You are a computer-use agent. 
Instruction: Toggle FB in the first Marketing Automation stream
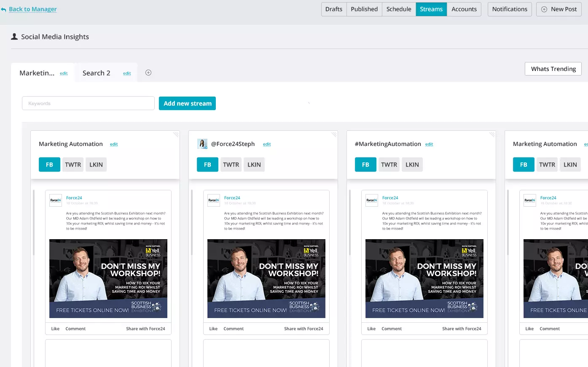click(49, 165)
